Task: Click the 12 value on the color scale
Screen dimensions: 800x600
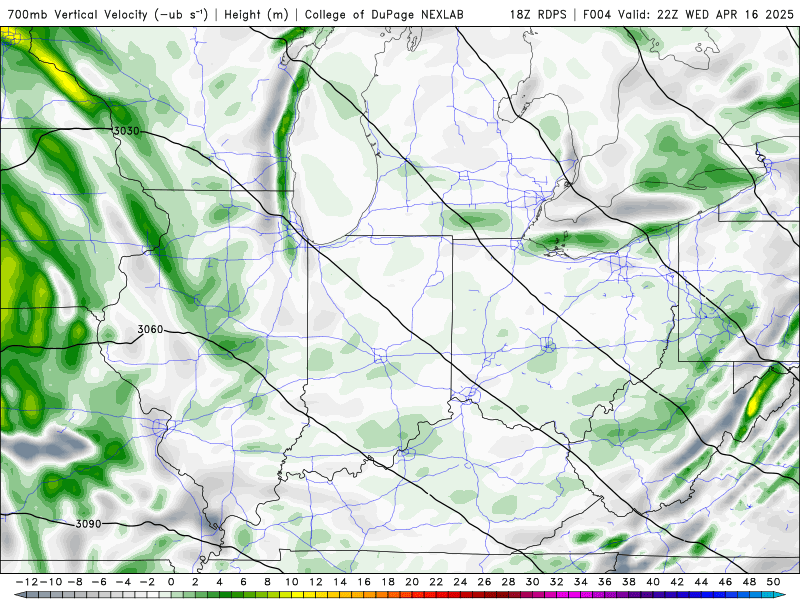Action: [x=316, y=582]
